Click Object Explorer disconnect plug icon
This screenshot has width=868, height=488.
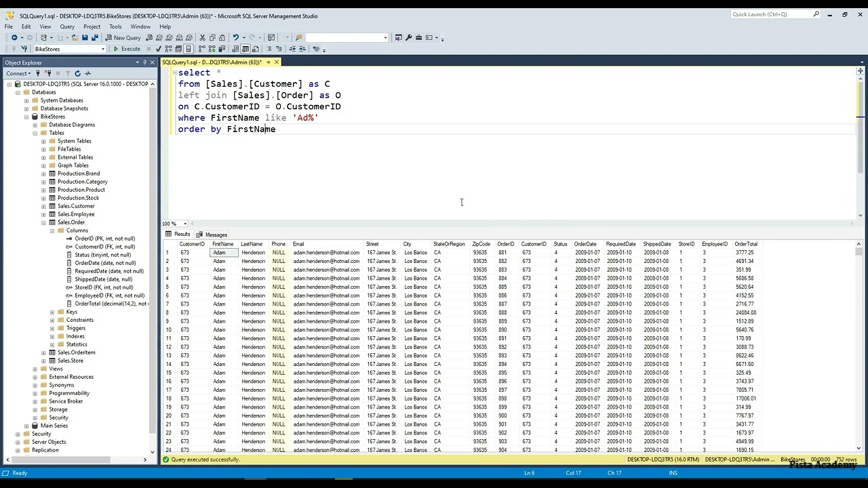click(47, 73)
